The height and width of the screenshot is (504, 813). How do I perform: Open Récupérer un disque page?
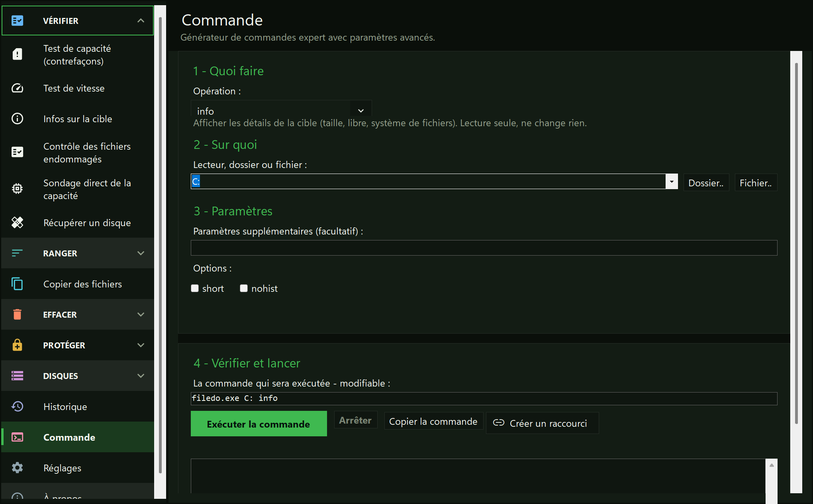point(78,223)
